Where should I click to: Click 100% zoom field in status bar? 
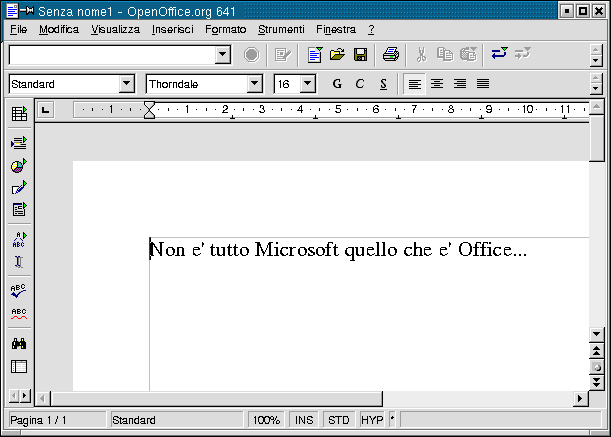coord(267,420)
